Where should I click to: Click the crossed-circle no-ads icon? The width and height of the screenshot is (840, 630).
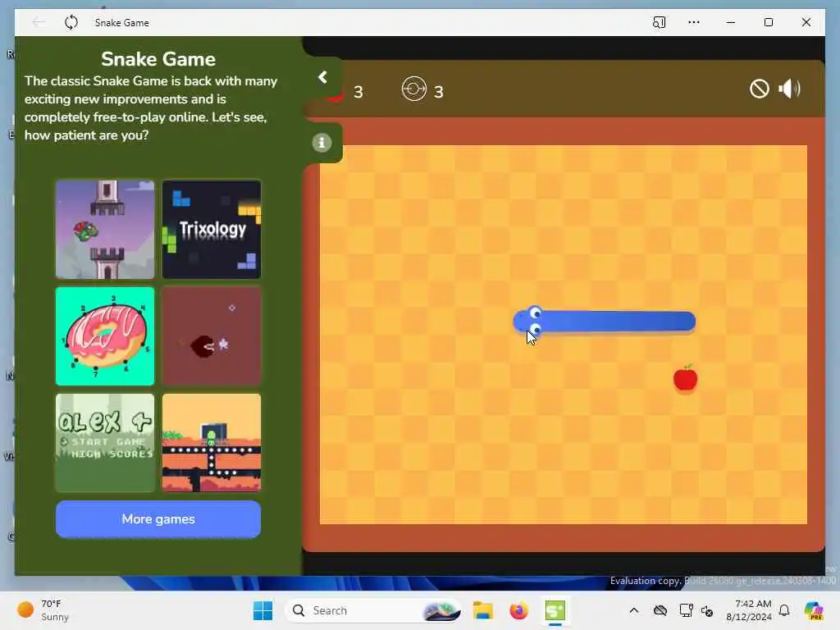point(759,89)
